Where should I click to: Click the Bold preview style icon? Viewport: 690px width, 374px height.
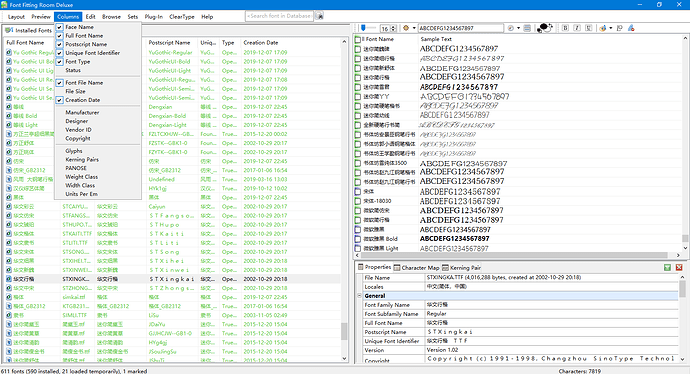click(x=565, y=28)
